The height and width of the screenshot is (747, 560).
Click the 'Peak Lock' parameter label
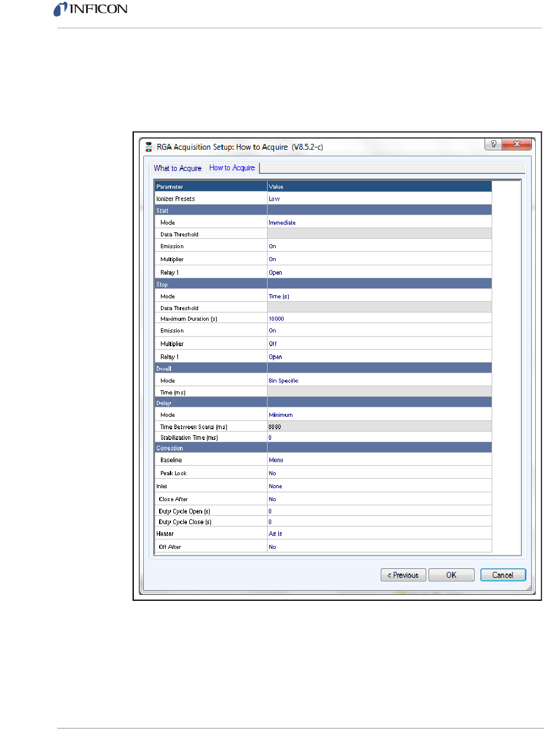(173, 473)
